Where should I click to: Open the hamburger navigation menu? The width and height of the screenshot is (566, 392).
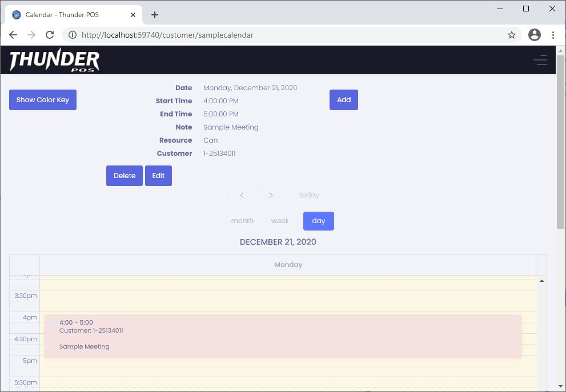[540, 60]
